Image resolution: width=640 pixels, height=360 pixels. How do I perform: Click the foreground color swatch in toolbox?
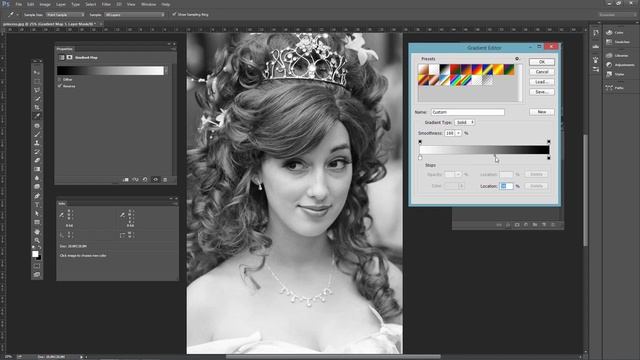tap(35, 253)
